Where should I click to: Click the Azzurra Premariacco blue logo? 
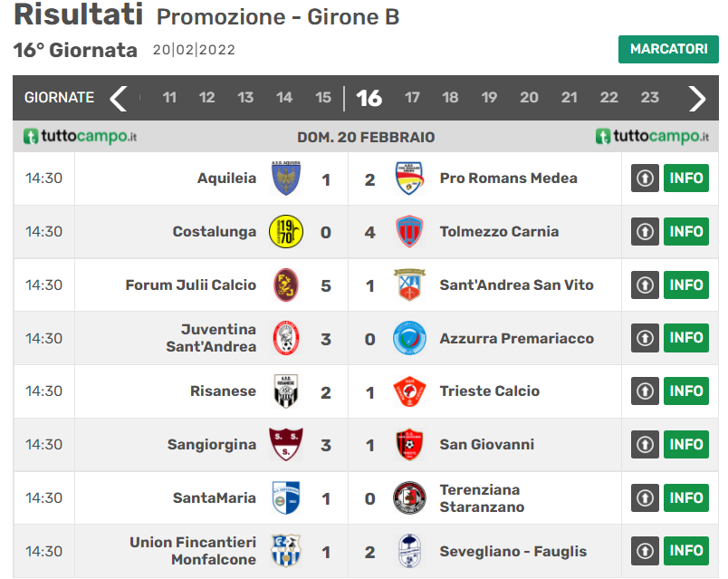click(x=409, y=339)
